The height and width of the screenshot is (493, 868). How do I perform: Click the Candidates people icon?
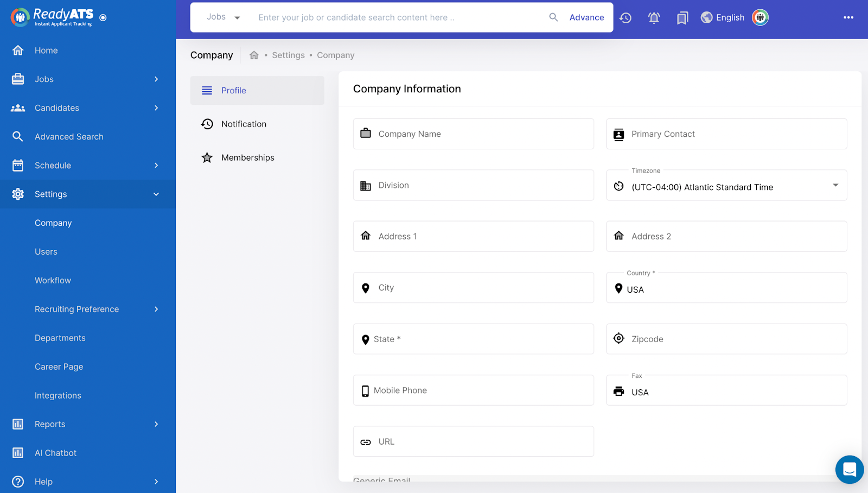(18, 108)
